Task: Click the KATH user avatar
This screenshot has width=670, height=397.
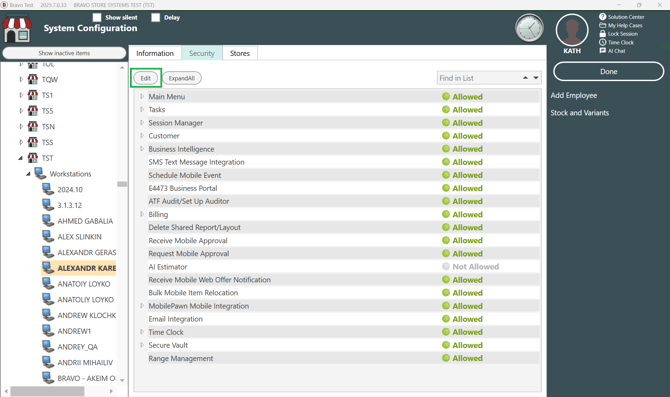Action: (572, 30)
